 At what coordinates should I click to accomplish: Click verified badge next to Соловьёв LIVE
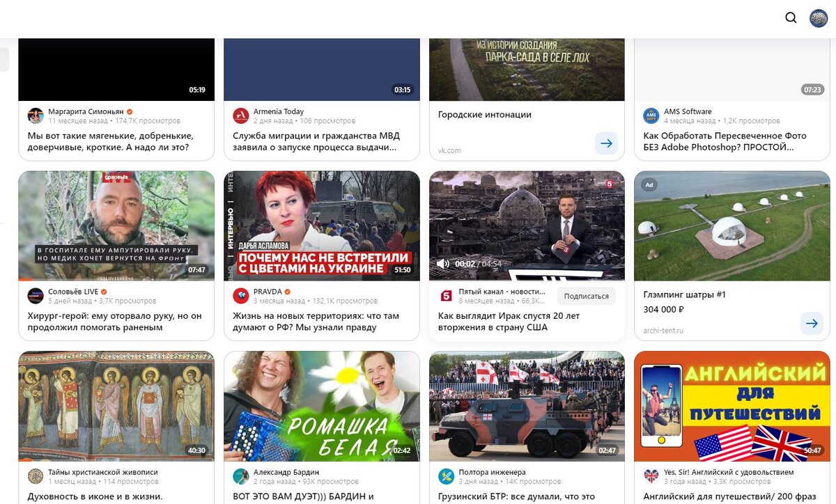coord(104,292)
